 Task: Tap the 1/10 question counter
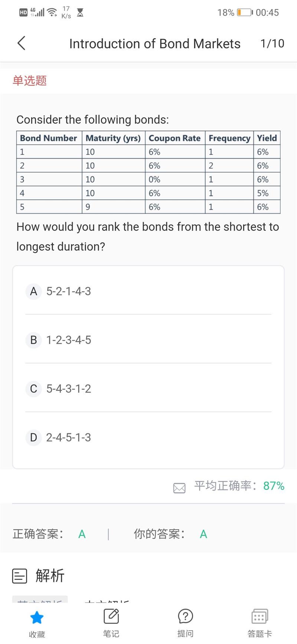point(272,43)
